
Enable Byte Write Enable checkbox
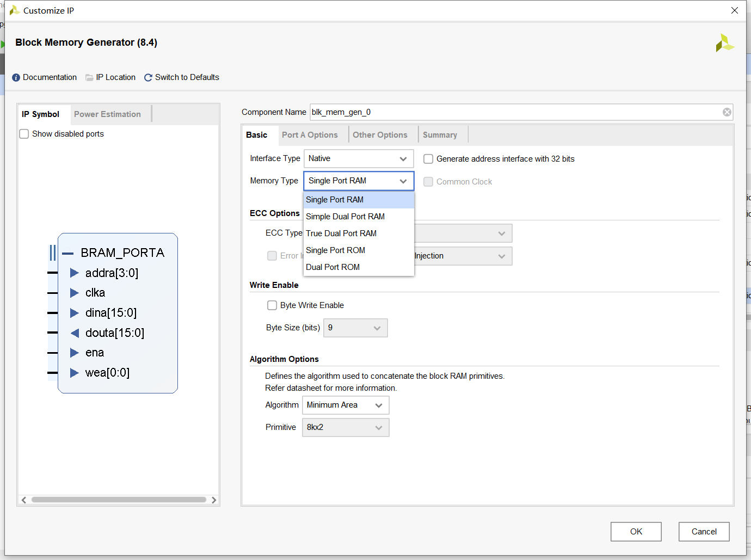coord(272,305)
